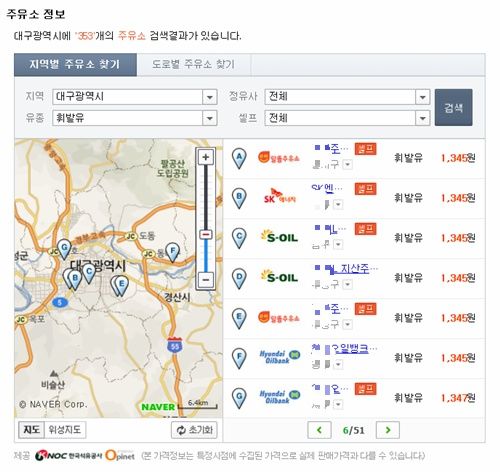500x472 pixels.
Task: Select map marker C on the map
Action: (x=89, y=273)
